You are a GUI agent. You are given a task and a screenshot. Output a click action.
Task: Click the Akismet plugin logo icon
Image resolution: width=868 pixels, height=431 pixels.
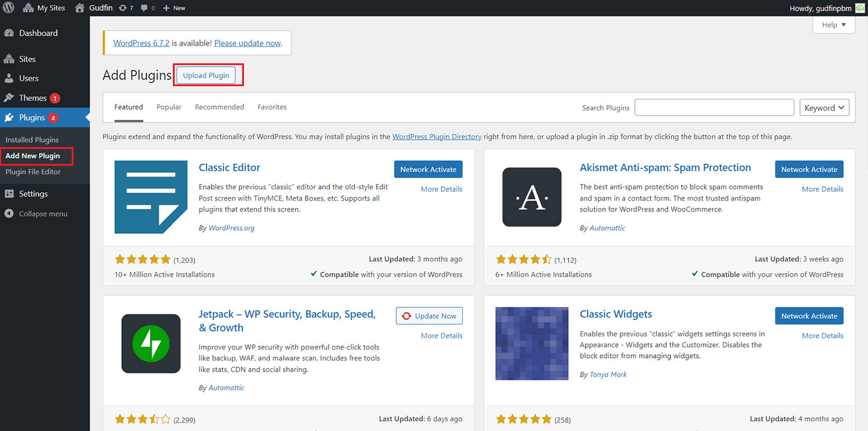(x=531, y=197)
